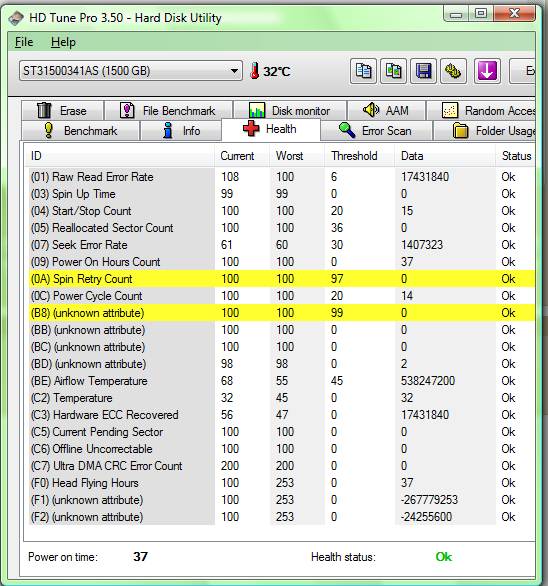
Task: Open the ST31500341AS drive dropdown
Action: 130,71
